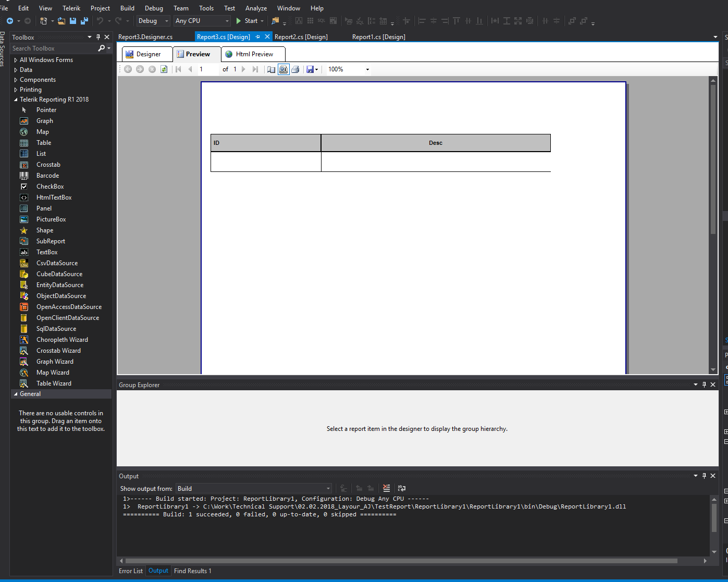Click the preview page number field
The height and width of the screenshot is (582, 728).
click(x=208, y=69)
